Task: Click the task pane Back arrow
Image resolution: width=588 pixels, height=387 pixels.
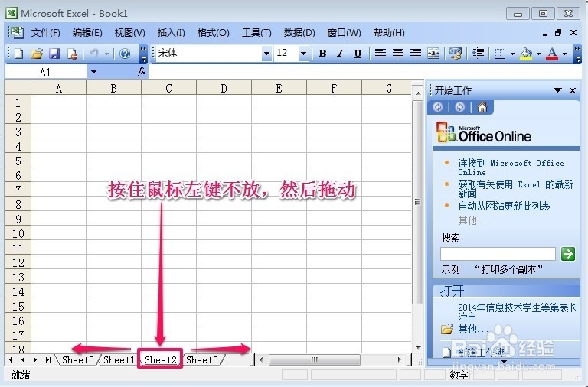Action: pyautogui.click(x=438, y=108)
